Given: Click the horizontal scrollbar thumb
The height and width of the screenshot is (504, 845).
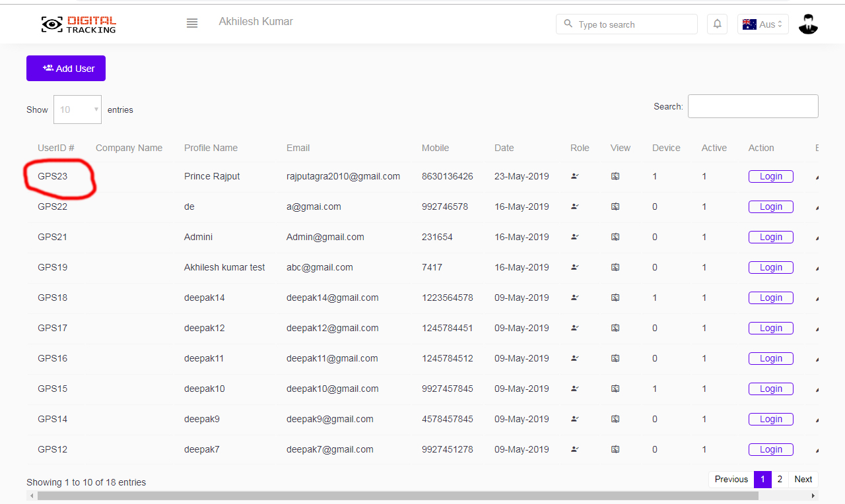Looking at the screenshot, I should (398, 495).
